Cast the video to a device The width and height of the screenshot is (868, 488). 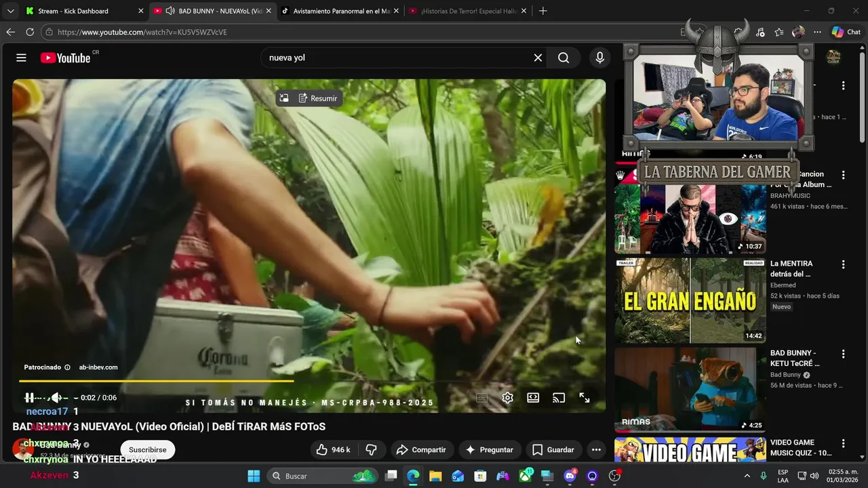click(x=559, y=398)
